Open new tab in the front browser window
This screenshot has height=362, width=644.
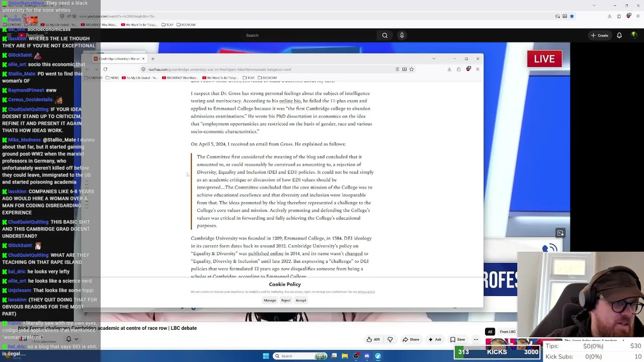[152, 59]
